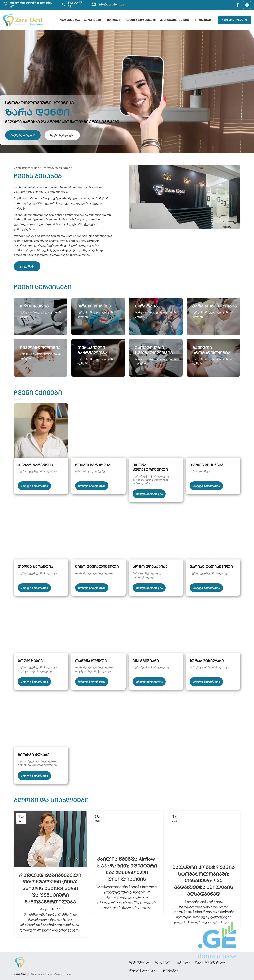Open the ქირურგია service card
The height and width of the screenshot is (980, 254).
click(156, 316)
